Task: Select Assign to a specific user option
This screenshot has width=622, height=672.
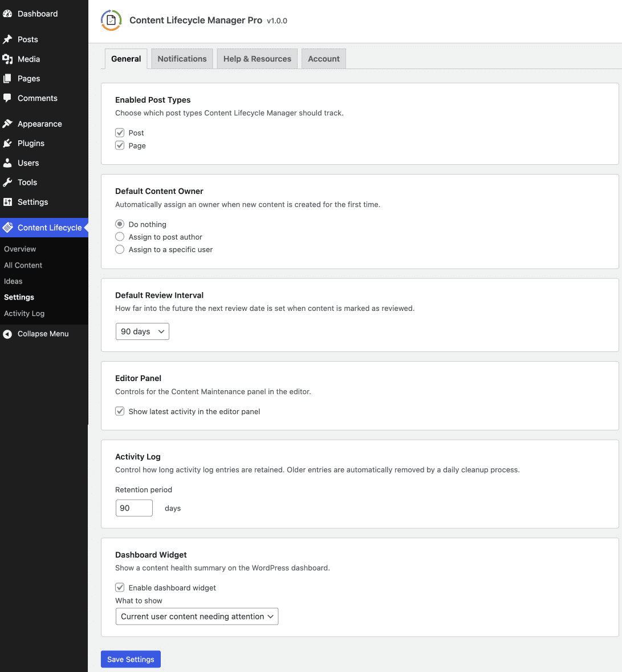Action: [120, 249]
